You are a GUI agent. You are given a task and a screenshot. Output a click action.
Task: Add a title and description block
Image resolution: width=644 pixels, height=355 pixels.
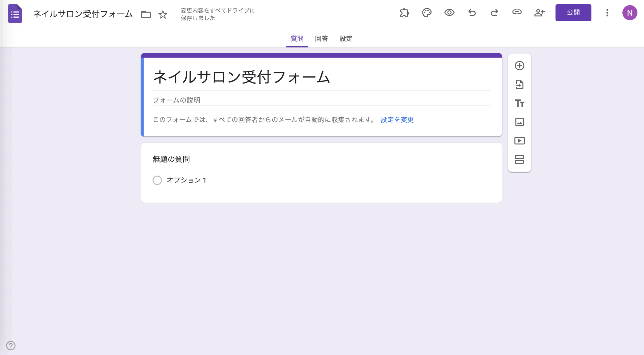pyautogui.click(x=519, y=103)
